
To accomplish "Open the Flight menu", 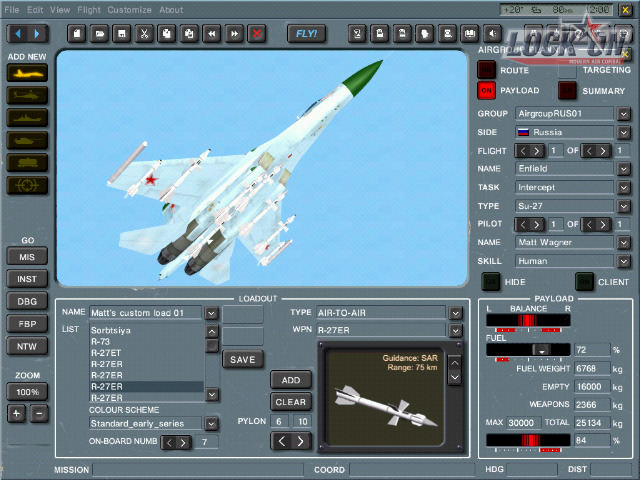I will 89,10.
